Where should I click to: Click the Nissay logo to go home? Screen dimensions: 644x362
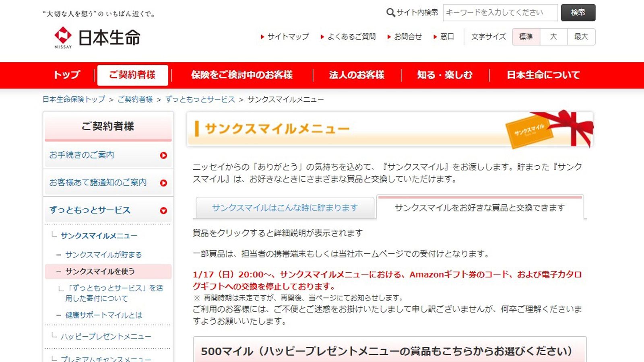click(97, 38)
